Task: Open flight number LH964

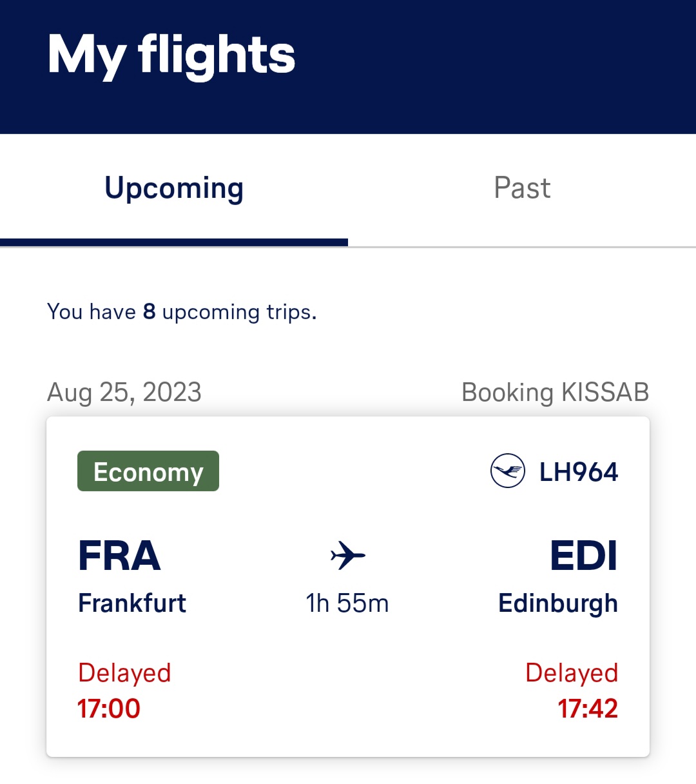Action: (578, 472)
